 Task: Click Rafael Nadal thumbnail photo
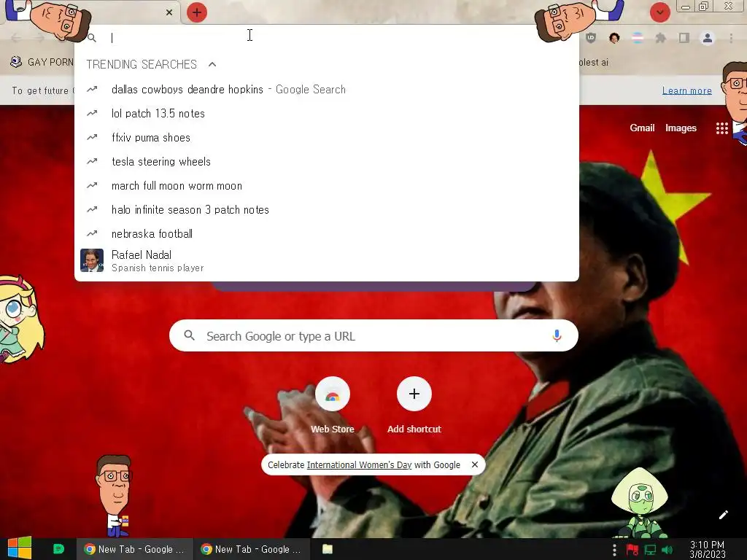click(x=92, y=260)
